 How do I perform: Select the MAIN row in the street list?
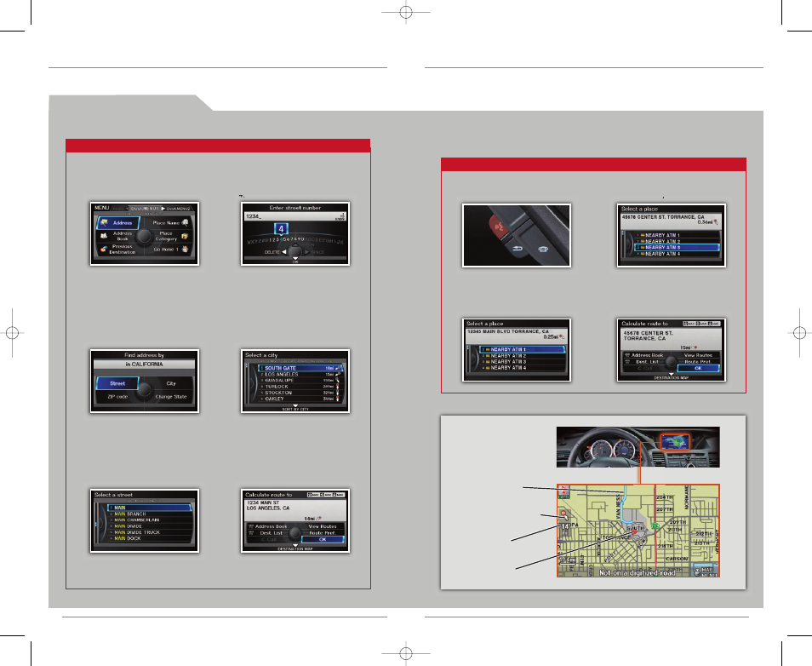tap(150, 508)
